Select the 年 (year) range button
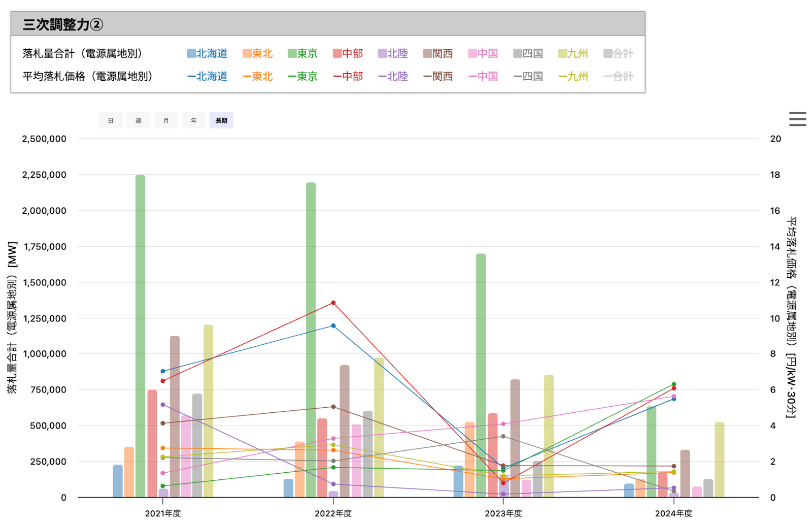The width and height of the screenshot is (812, 523). (193, 120)
